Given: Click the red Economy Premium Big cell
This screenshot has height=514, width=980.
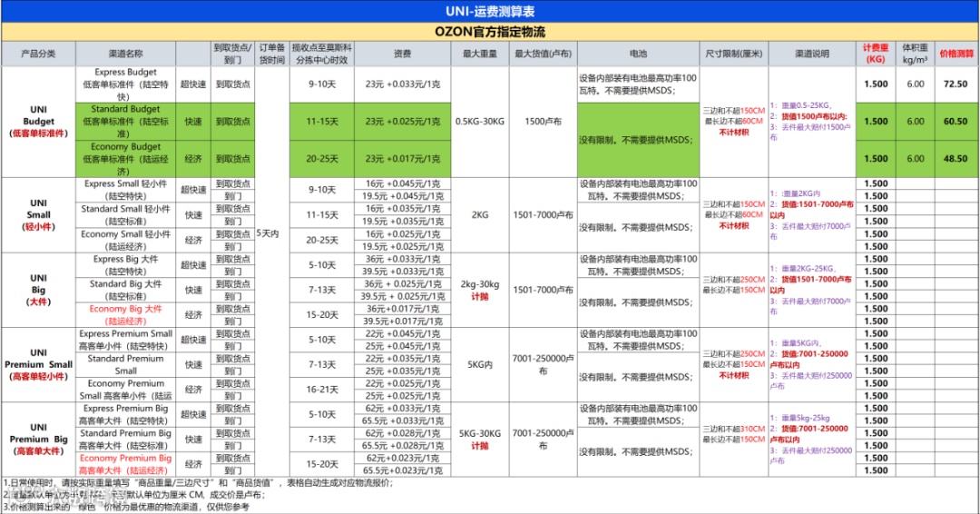Looking at the screenshot, I should 125,464.
